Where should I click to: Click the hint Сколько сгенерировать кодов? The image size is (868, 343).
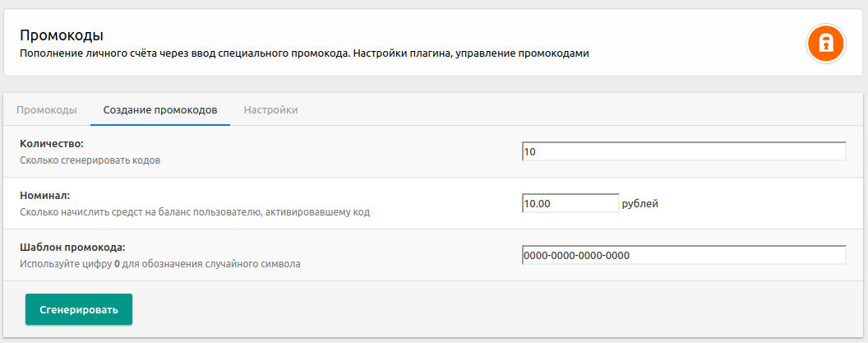(90, 160)
